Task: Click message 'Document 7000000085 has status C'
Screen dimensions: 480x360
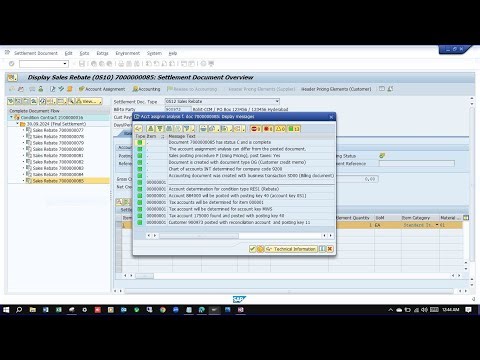Action: [220, 142]
